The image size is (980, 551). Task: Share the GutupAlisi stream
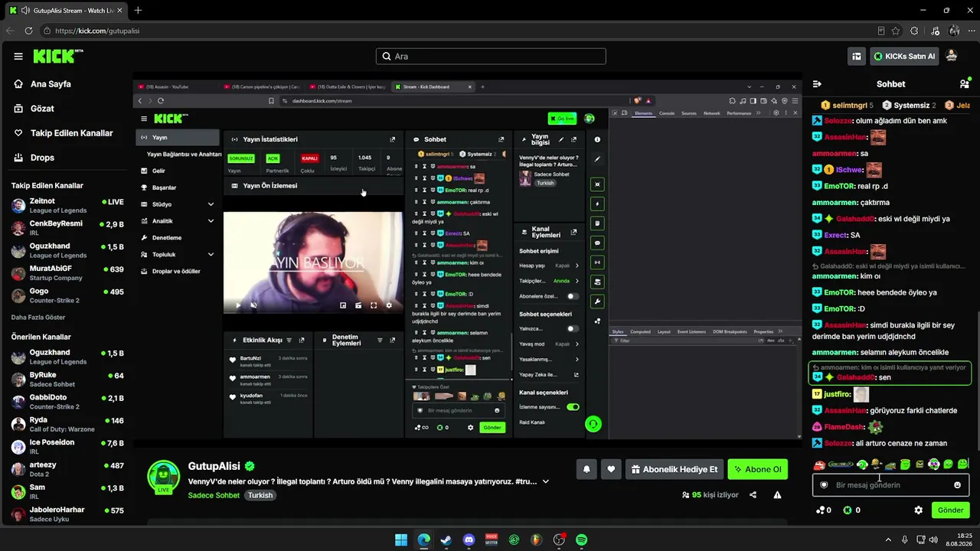tap(753, 495)
